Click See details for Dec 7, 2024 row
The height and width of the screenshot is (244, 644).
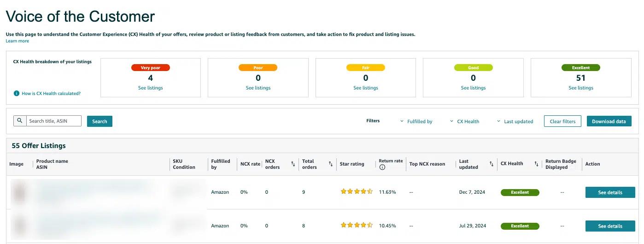610,192
